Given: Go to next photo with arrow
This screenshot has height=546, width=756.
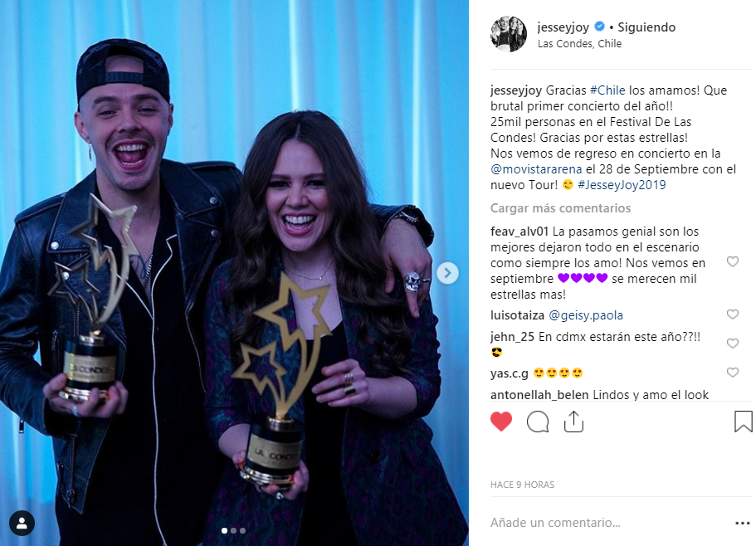Looking at the screenshot, I should [447, 273].
